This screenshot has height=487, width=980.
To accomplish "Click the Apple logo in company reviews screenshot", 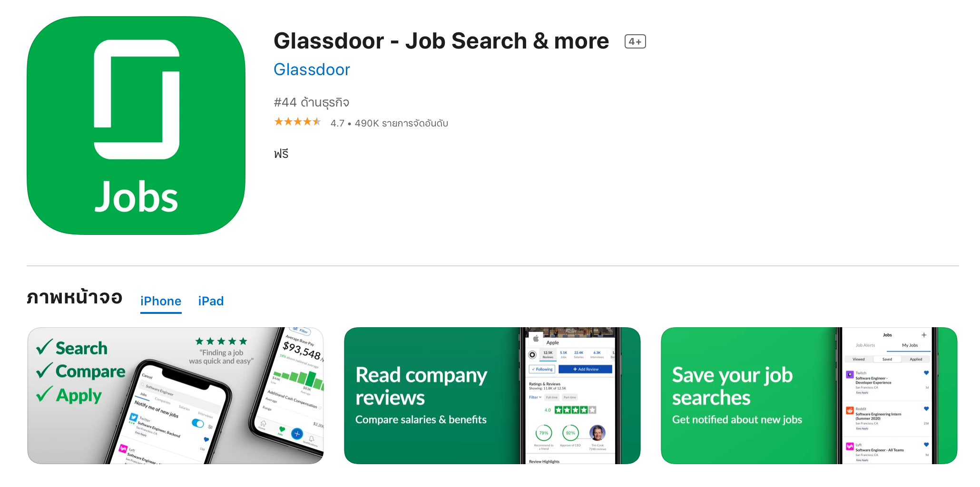I will tap(536, 339).
